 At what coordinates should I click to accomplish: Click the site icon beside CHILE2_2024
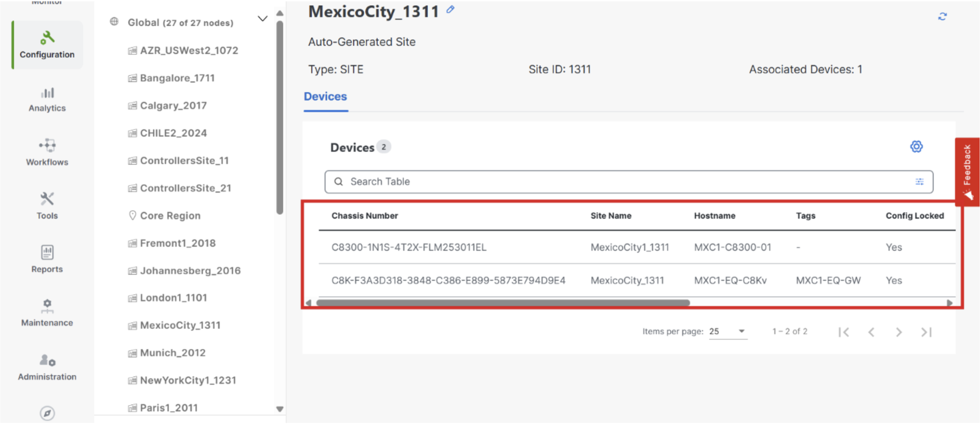pos(132,133)
